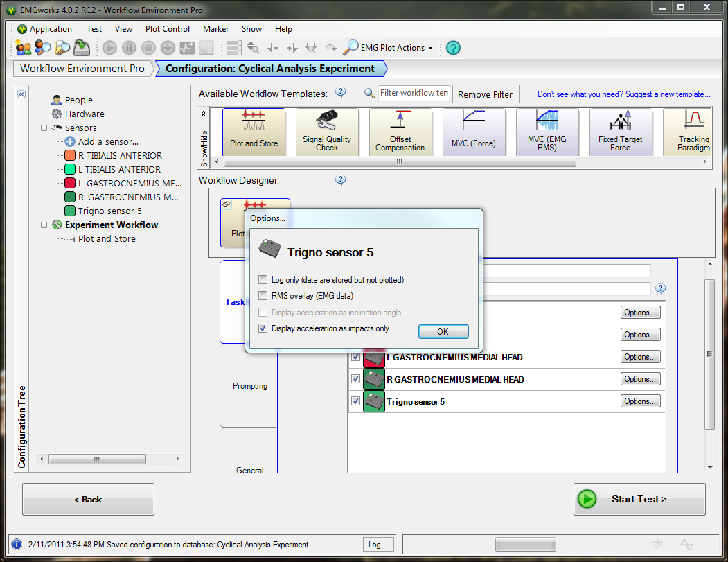This screenshot has height=562, width=728.
Task: Click the Add a sensor plus icon
Action: click(70, 141)
